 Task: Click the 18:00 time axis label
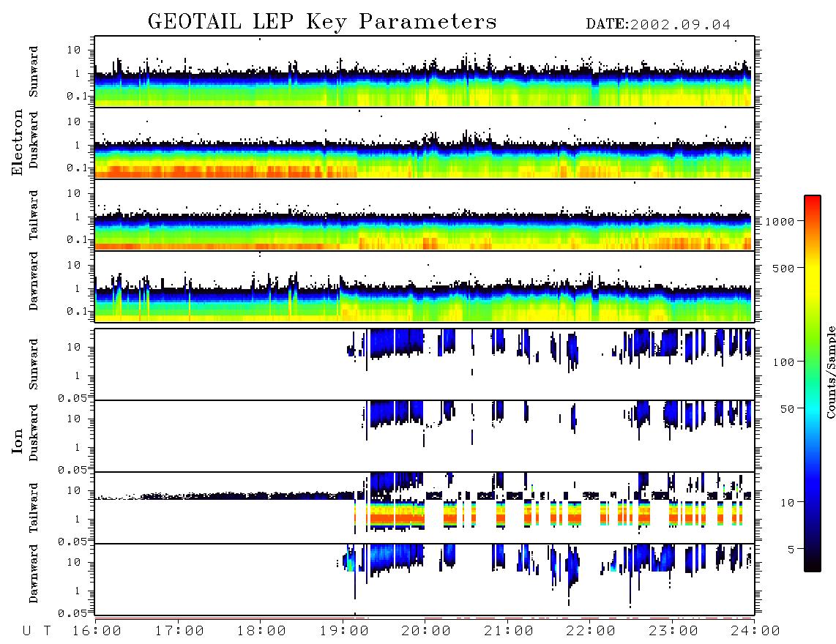pyautogui.click(x=262, y=631)
